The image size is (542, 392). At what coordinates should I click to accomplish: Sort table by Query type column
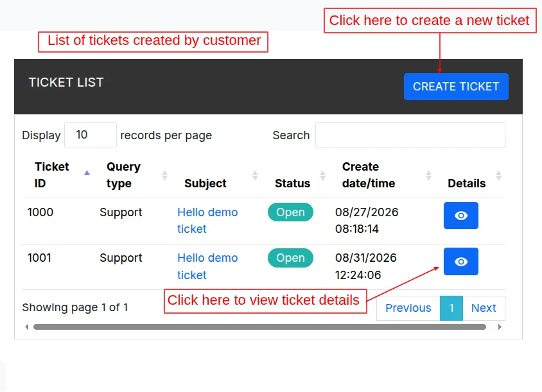point(133,175)
